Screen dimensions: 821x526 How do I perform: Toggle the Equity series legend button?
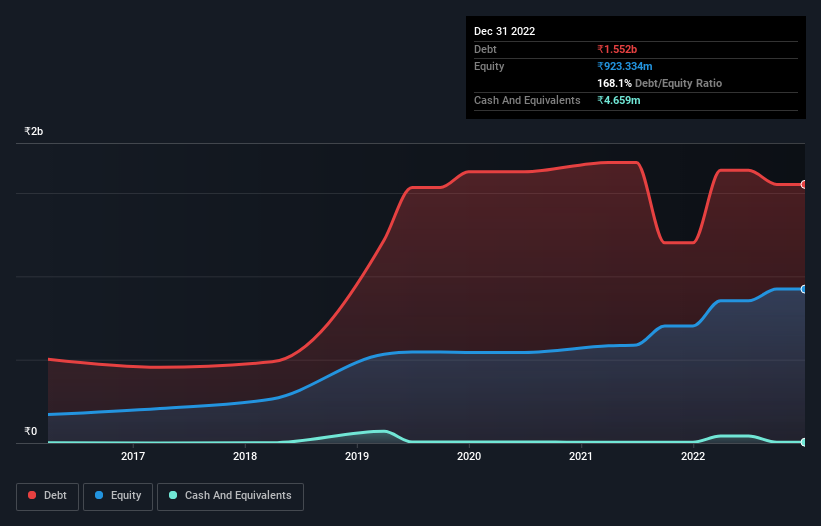click(x=118, y=496)
